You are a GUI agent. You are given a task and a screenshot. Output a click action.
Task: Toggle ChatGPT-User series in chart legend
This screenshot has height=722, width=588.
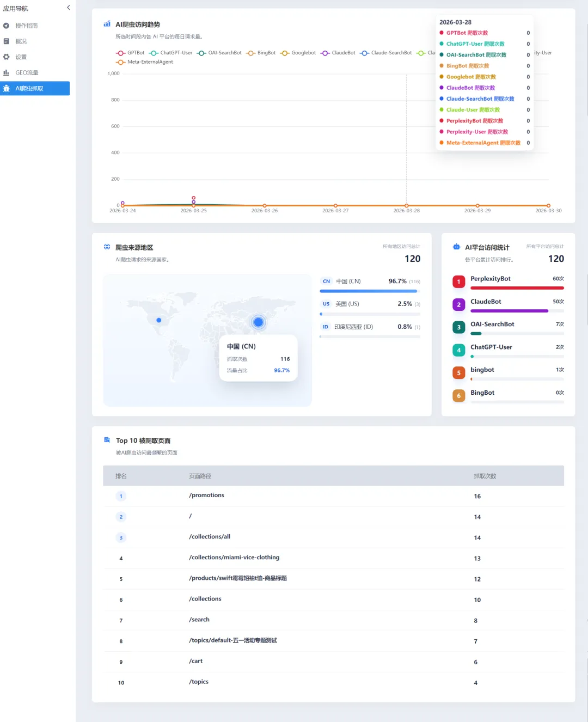(x=171, y=53)
